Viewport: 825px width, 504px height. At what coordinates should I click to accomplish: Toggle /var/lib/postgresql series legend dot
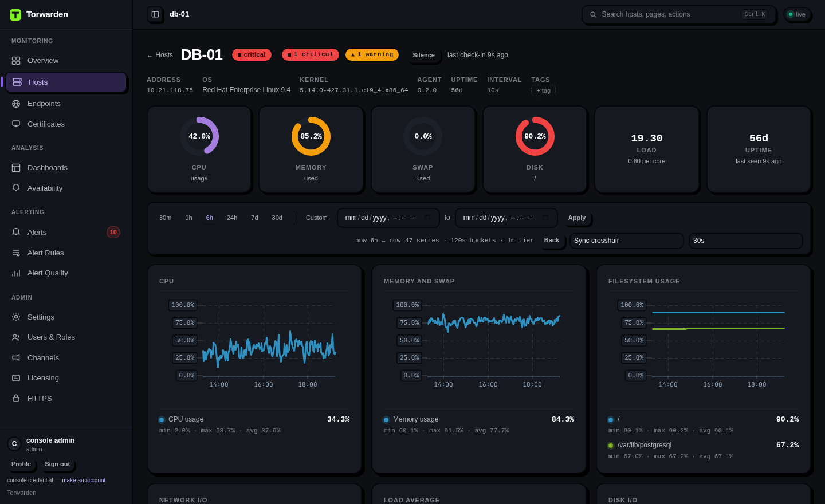pos(611,446)
